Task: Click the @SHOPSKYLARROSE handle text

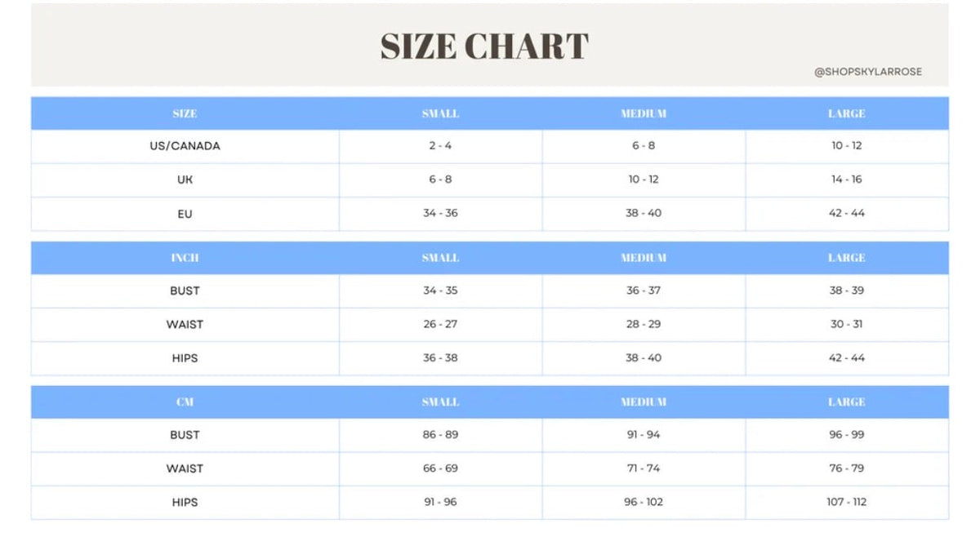Action: [868, 72]
